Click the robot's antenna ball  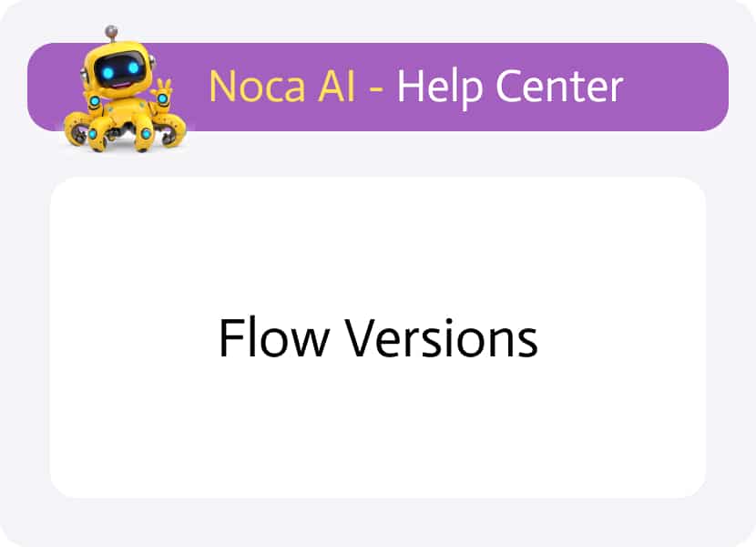tap(111, 31)
